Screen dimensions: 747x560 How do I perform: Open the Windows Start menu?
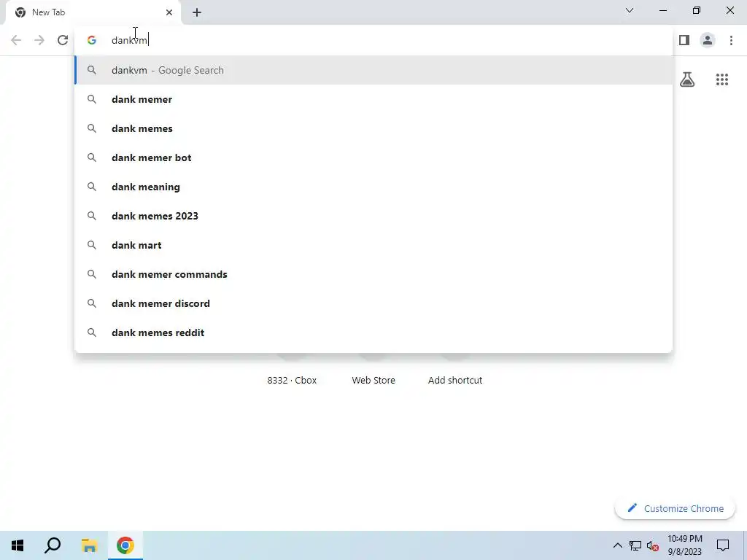coord(18,545)
